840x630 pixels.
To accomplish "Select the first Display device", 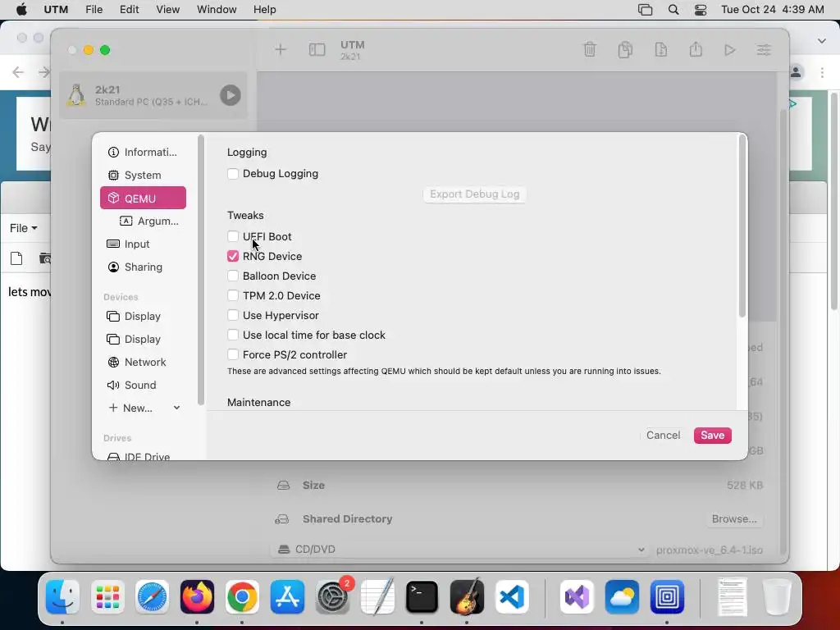I will click(x=143, y=316).
